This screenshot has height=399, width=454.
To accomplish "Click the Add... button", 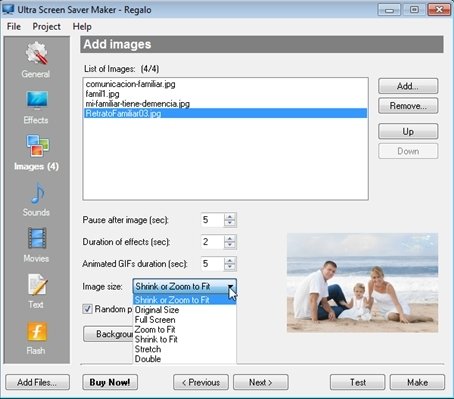I will pos(408,86).
